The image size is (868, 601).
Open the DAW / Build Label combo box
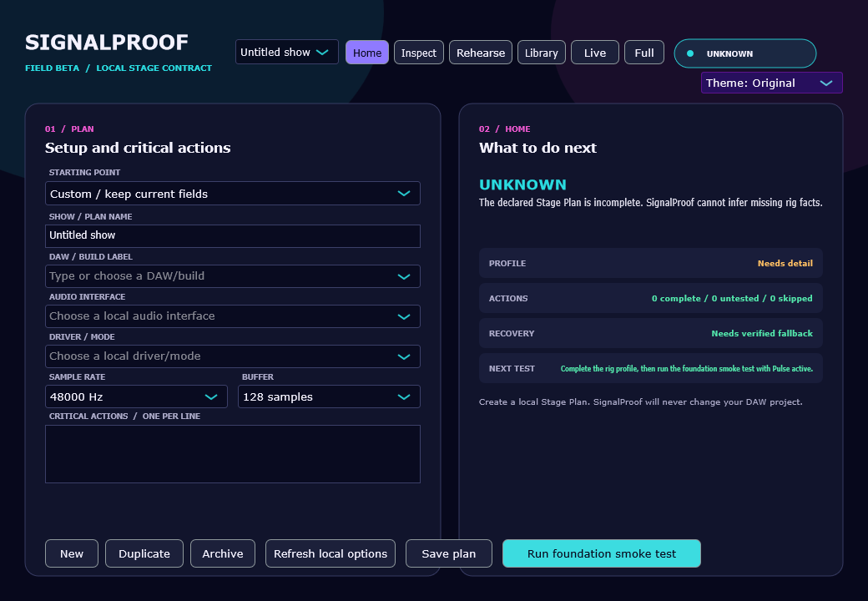click(x=233, y=276)
